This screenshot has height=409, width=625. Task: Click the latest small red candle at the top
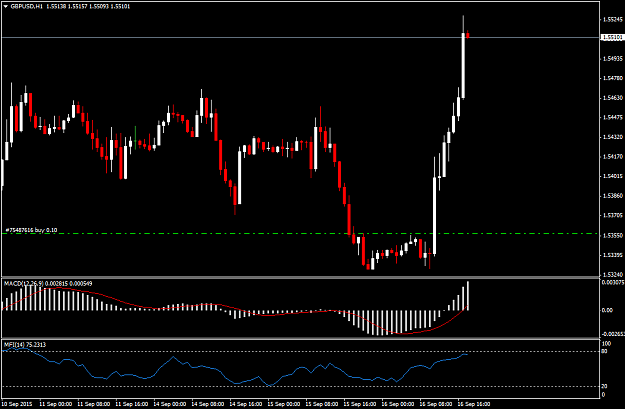[468, 35]
